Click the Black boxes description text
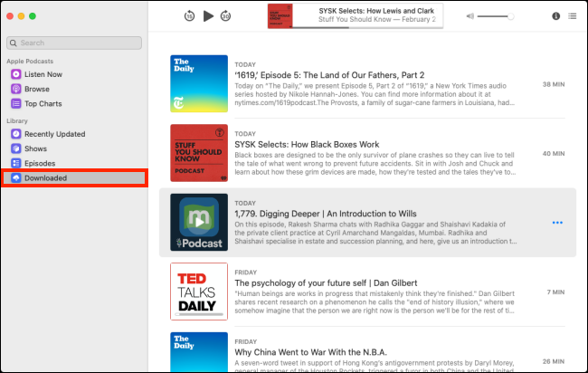Screen dimensions: 588x373 (375, 164)
